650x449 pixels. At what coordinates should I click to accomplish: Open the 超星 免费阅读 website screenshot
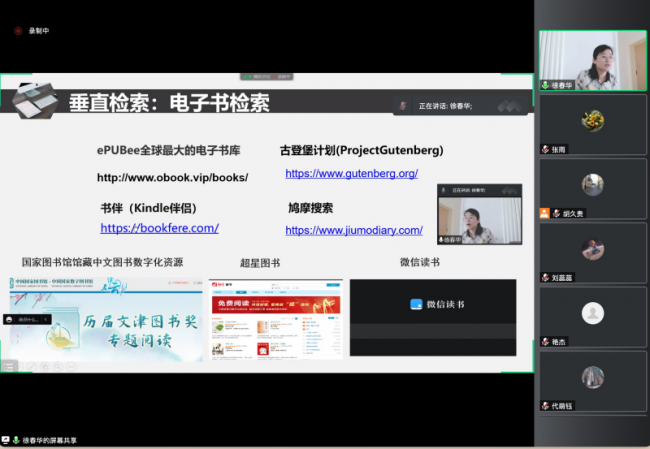coord(276,318)
